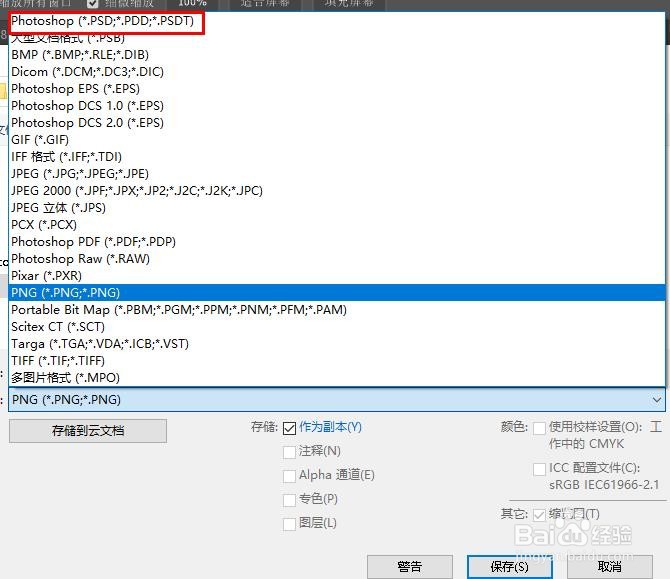Viewport: 670px width, 579px height.
Task: Select Photoshop PDF (*.PDF;*.PDP) format
Action: tap(337, 242)
